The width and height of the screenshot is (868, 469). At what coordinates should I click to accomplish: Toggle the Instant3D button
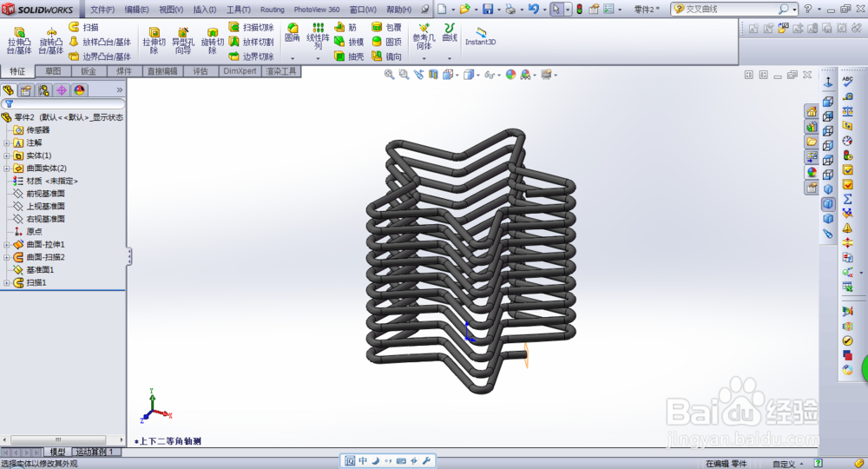(481, 36)
